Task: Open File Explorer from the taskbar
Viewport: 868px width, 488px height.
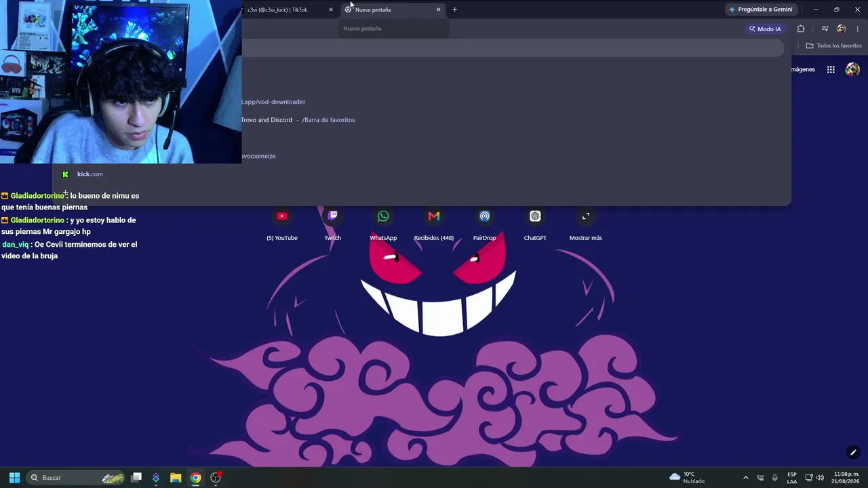Action: 176,478
